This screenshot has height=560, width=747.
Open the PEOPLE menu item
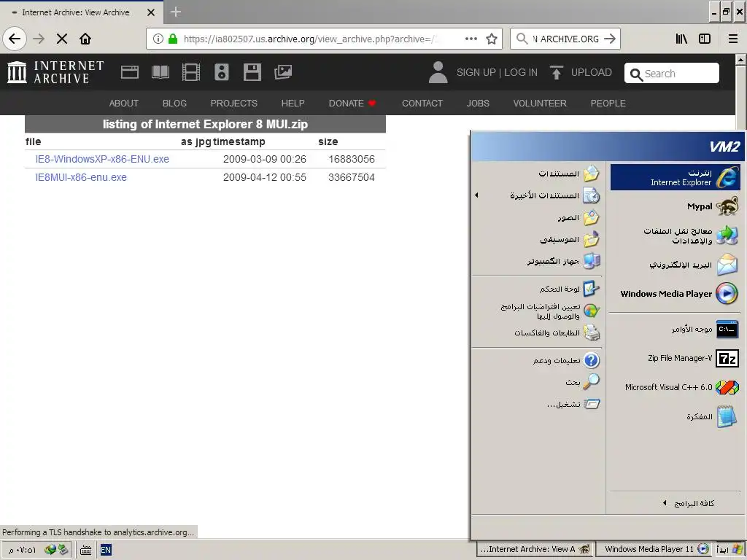click(608, 104)
